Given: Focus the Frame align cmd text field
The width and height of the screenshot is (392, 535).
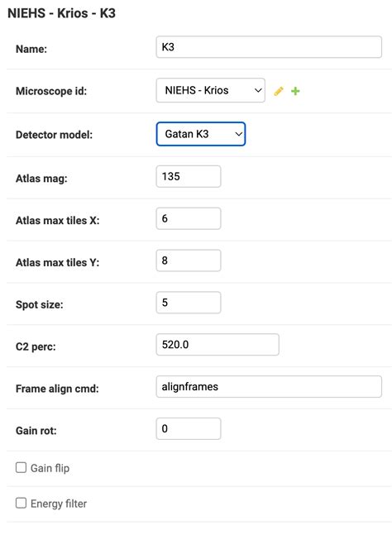Looking at the screenshot, I should coord(269,387).
